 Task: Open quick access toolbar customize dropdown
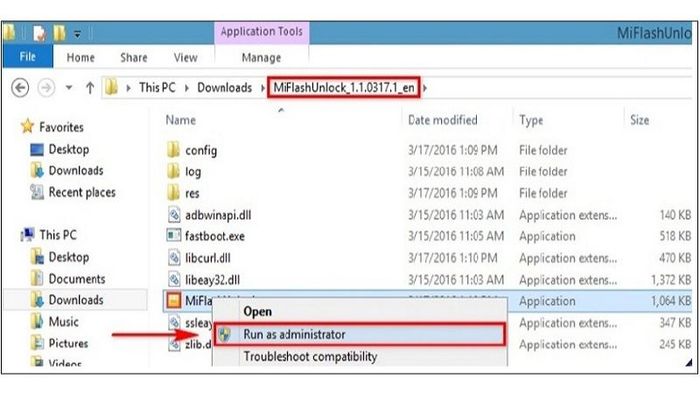(x=78, y=33)
